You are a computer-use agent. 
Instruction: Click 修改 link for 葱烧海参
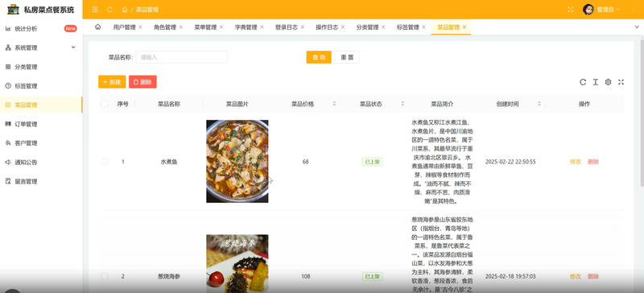(x=575, y=276)
